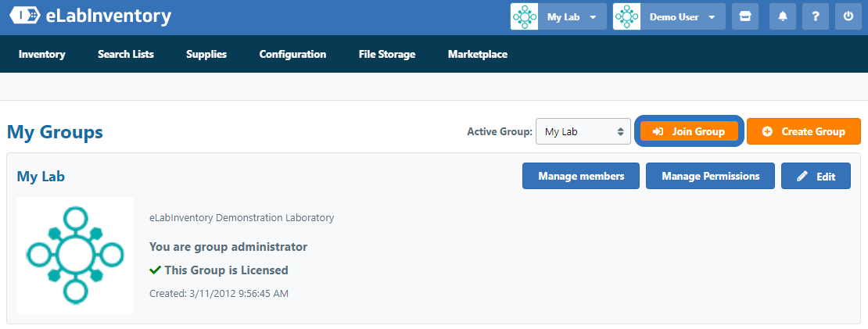868x329 pixels.
Task: Open the Inventory menu
Action: point(42,55)
